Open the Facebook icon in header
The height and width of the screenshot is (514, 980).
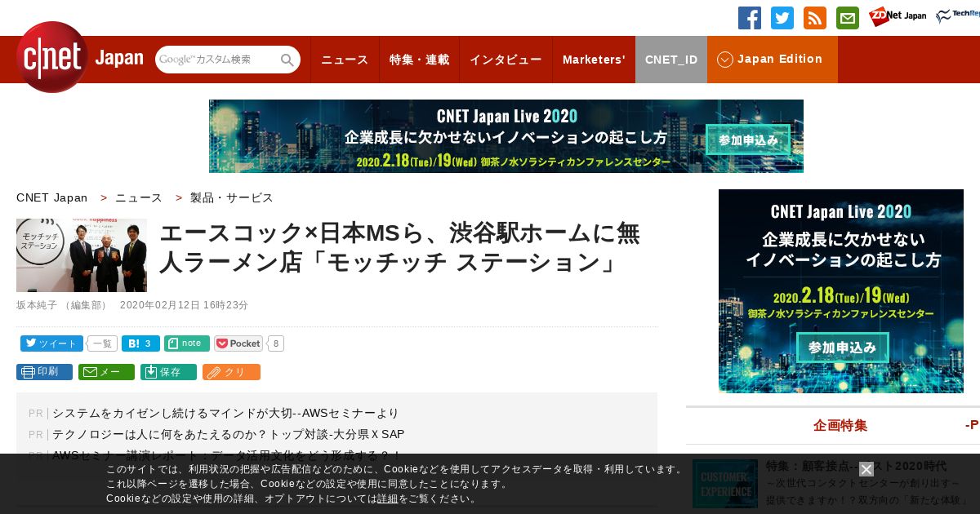coord(750,18)
